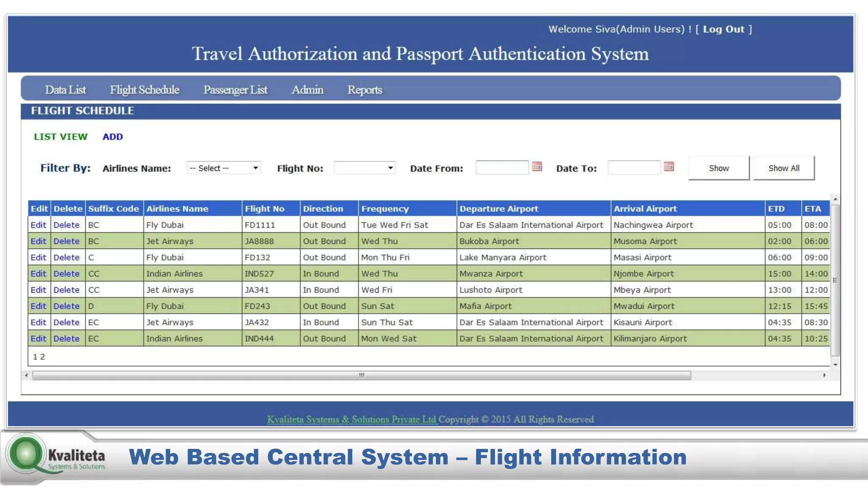The image size is (868, 488).
Task: Select the Kisauni Airport cell
Action: (x=688, y=322)
